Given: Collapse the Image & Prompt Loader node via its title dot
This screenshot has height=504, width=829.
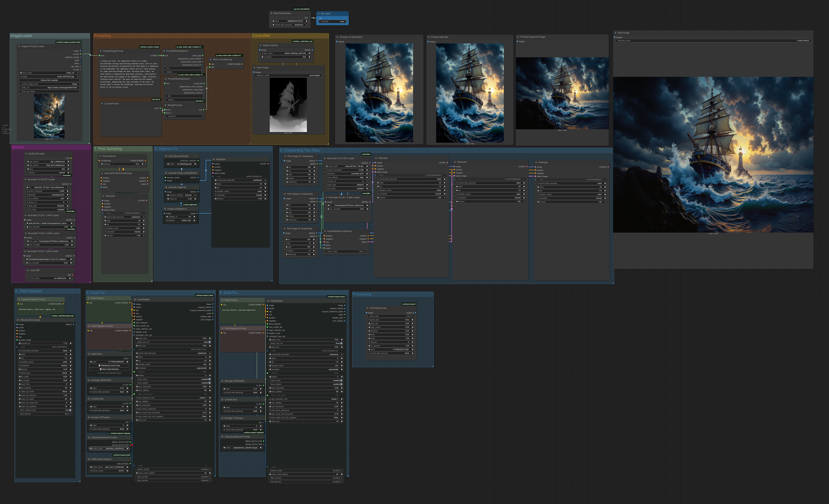Looking at the screenshot, I should 19,46.
